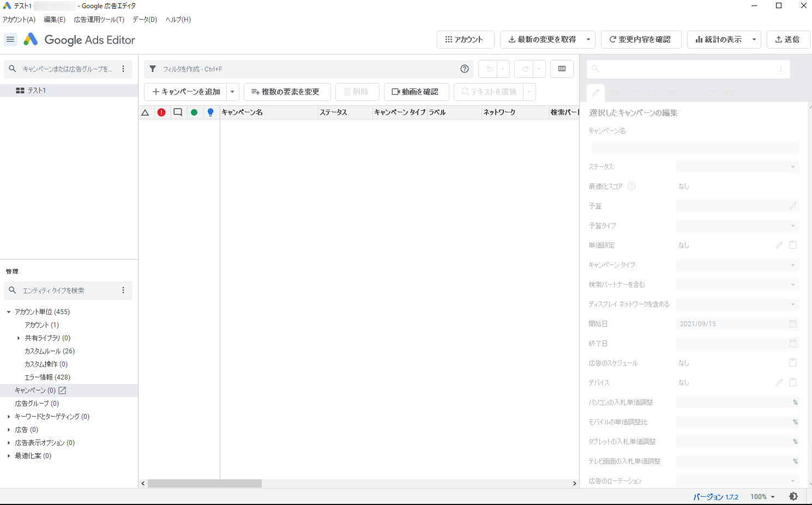Click the filter help question mark icon
812x505 pixels.
coord(465,69)
